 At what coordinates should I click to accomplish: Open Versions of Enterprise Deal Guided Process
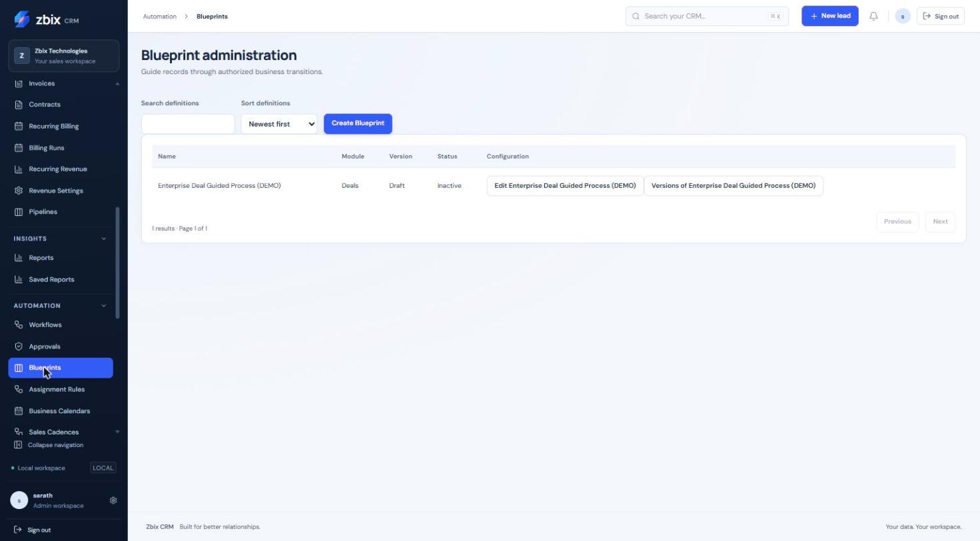tap(734, 186)
